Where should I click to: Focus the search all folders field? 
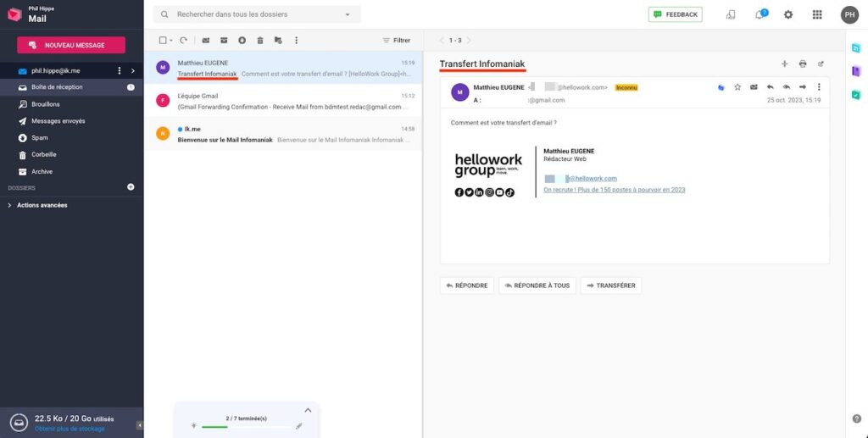pyautogui.click(x=257, y=14)
